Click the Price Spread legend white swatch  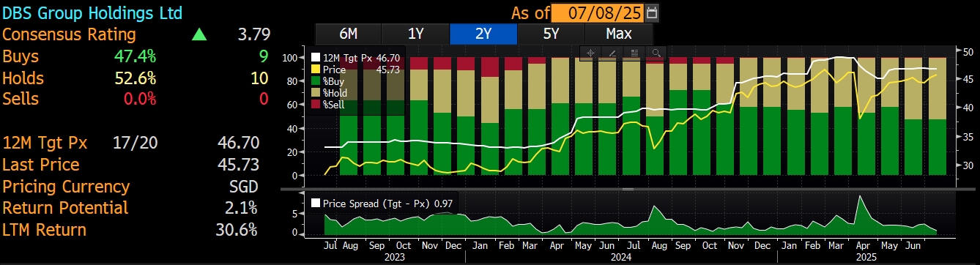(x=316, y=204)
